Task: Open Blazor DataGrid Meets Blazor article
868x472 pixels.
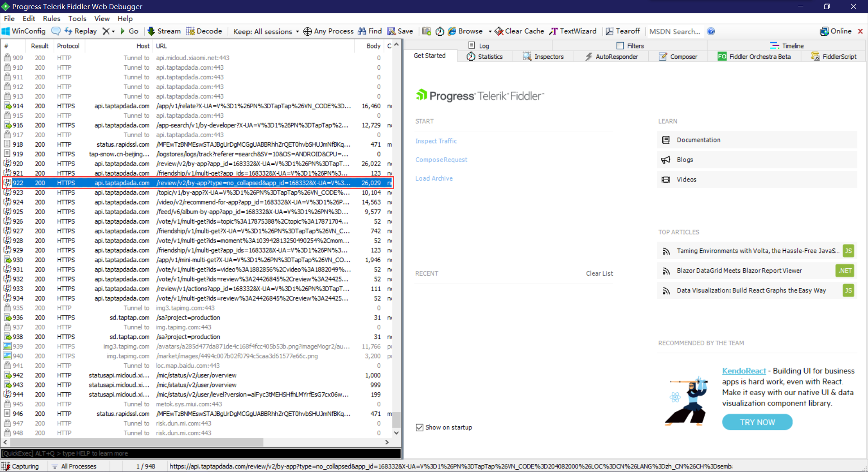Action: click(x=757, y=271)
